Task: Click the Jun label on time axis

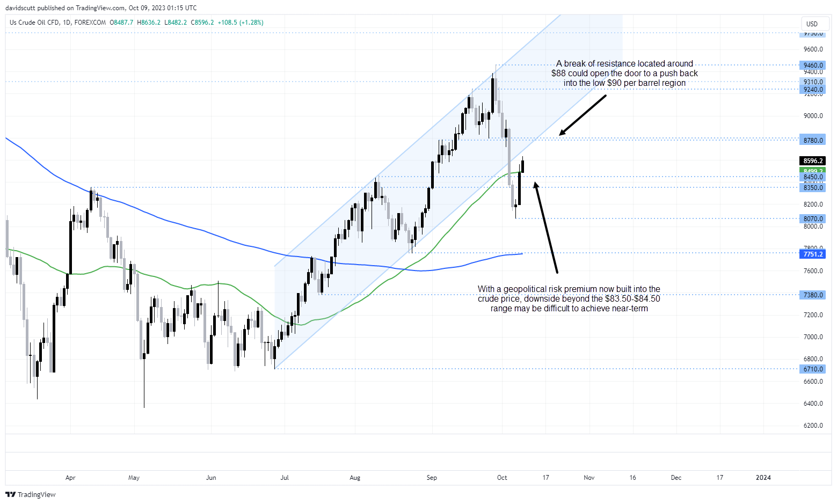Action: click(x=211, y=478)
